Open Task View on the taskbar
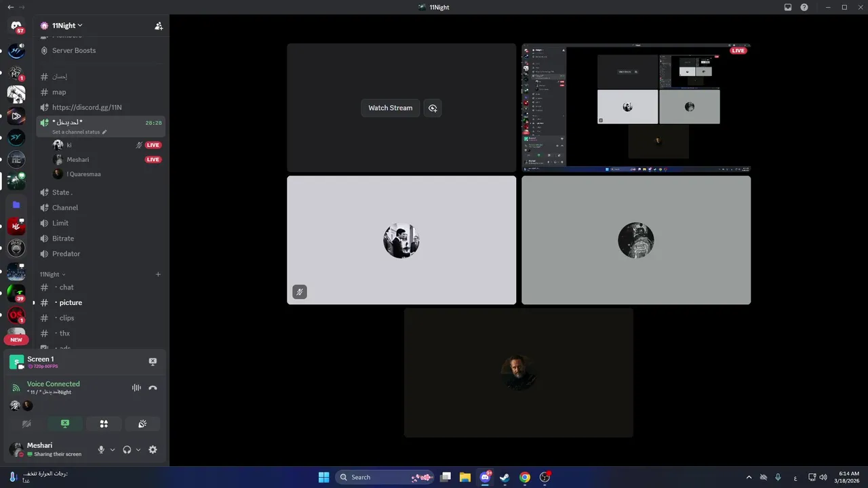This screenshot has width=868, height=488. (x=446, y=477)
